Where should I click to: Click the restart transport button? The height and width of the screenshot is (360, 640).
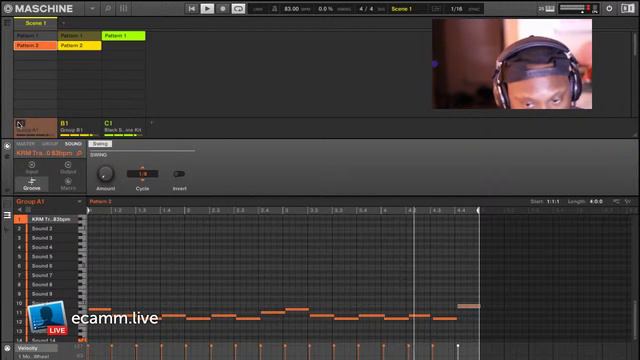tap(191, 9)
